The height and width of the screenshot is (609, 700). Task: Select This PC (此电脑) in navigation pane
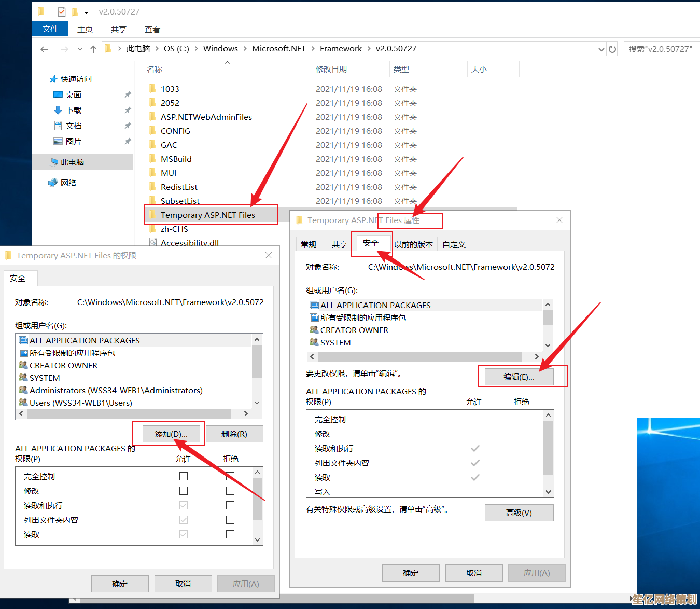[x=72, y=162]
